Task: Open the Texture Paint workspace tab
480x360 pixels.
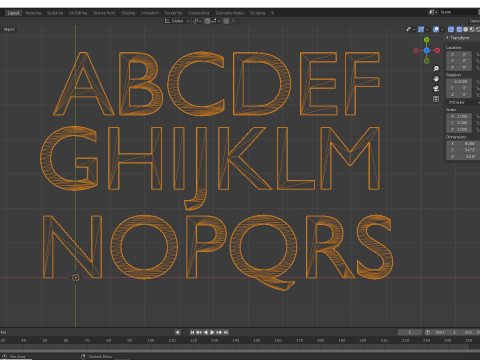Action: click(104, 13)
